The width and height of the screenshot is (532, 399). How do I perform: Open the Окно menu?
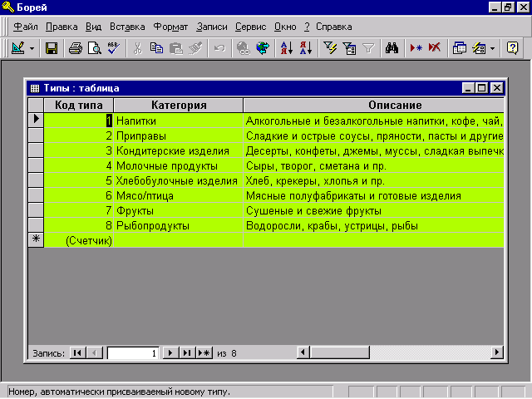click(285, 27)
